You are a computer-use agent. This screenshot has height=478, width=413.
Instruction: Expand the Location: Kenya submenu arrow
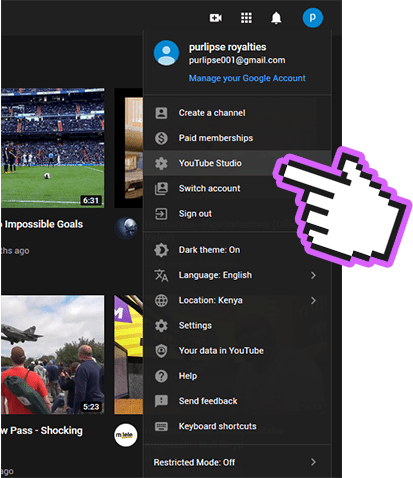(313, 300)
